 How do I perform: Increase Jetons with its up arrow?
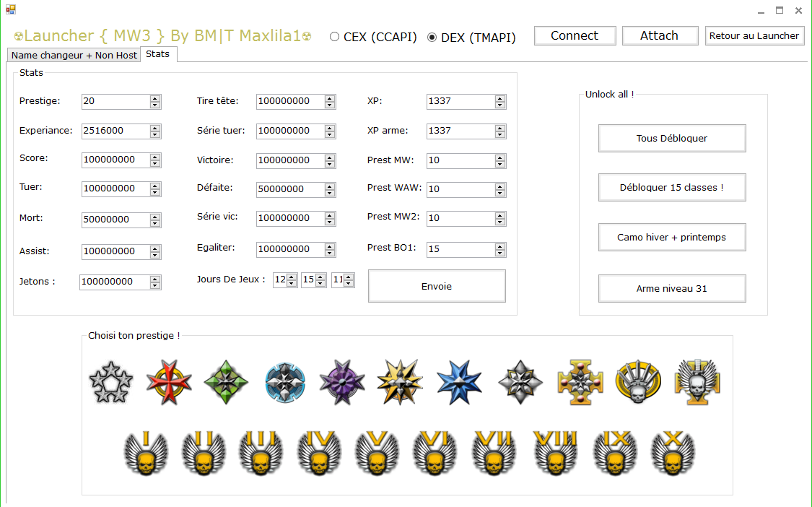[155, 279]
